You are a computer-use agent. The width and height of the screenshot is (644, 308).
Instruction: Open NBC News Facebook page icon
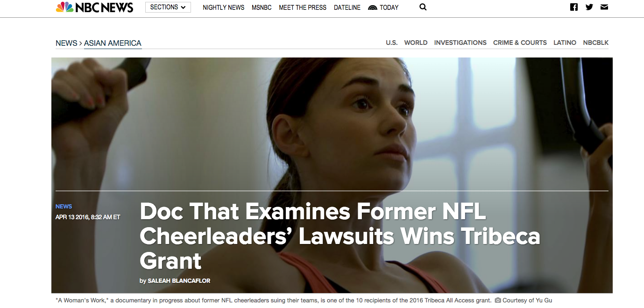574,7
